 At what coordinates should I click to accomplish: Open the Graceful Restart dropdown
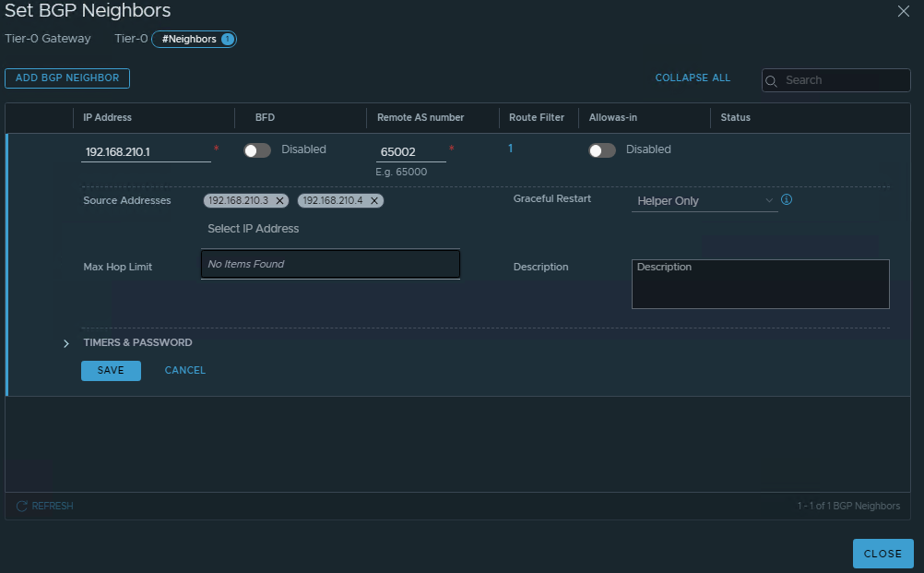pos(705,201)
